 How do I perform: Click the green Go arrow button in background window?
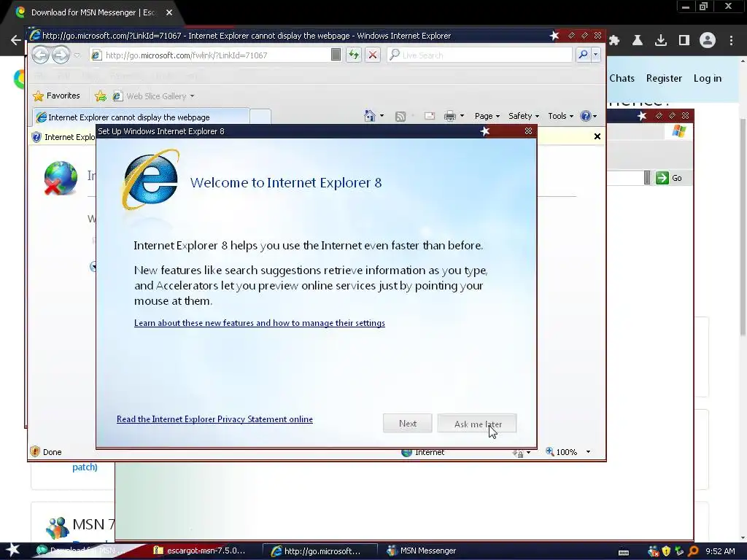pos(662,178)
